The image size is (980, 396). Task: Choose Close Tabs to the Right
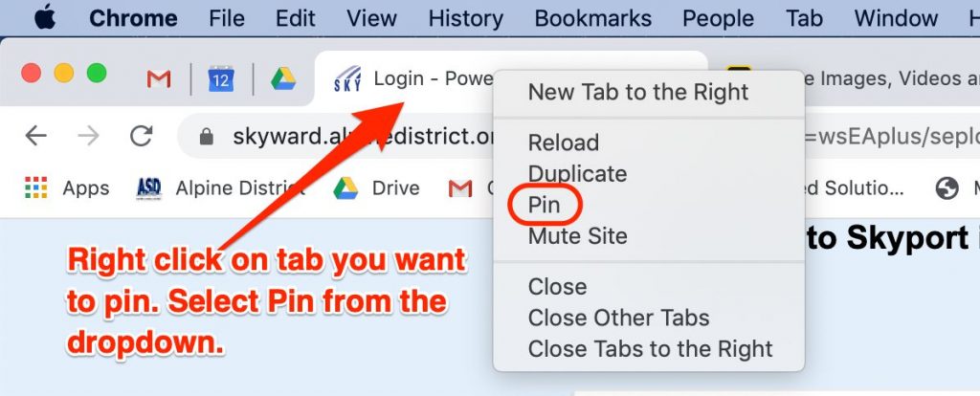click(x=650, y=348)
